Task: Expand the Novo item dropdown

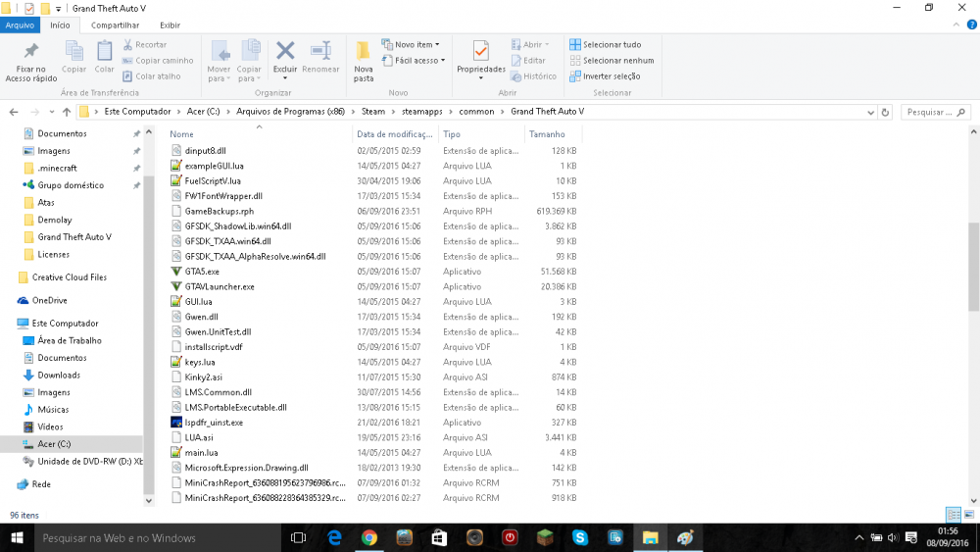Action: pos(416,44)
